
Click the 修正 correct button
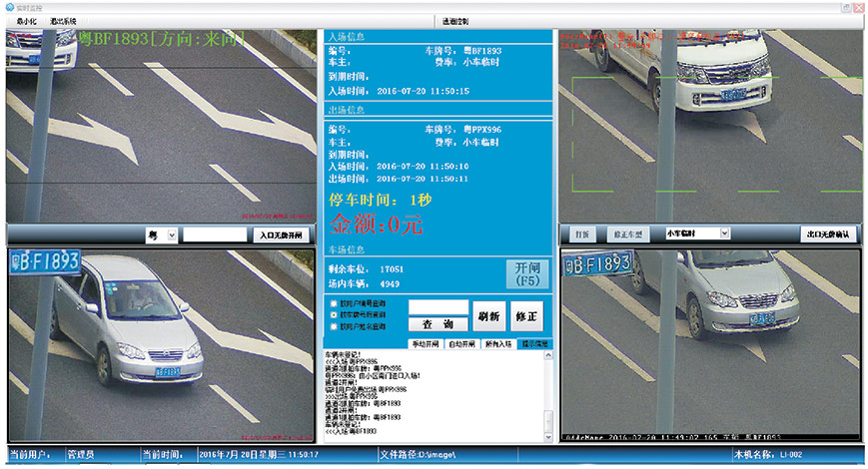tap(526, 316)
